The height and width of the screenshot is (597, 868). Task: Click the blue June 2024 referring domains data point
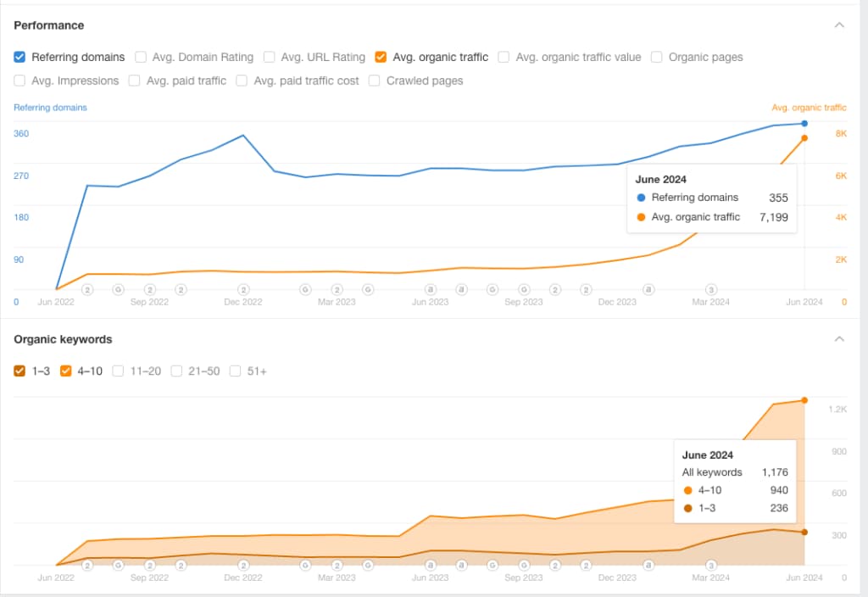coord(804,124)
